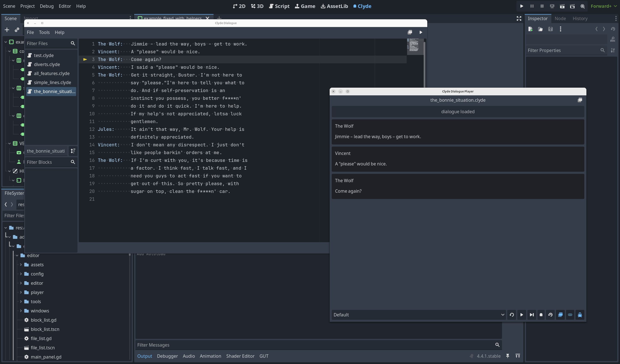Switch to the Debugger bottom panel
The width and height of the screenshot is (620, 364).
tap(167, 356)
